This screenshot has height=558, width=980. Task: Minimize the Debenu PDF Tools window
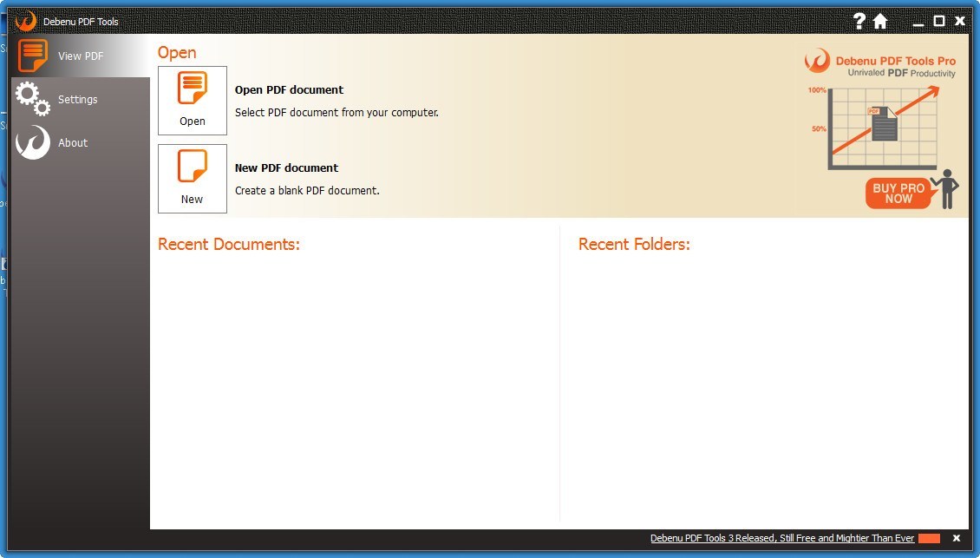(x=918, y=23)
